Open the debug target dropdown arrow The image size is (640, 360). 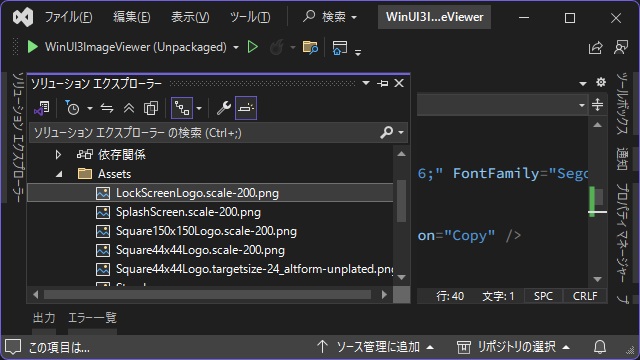click(x=236, y=47)
